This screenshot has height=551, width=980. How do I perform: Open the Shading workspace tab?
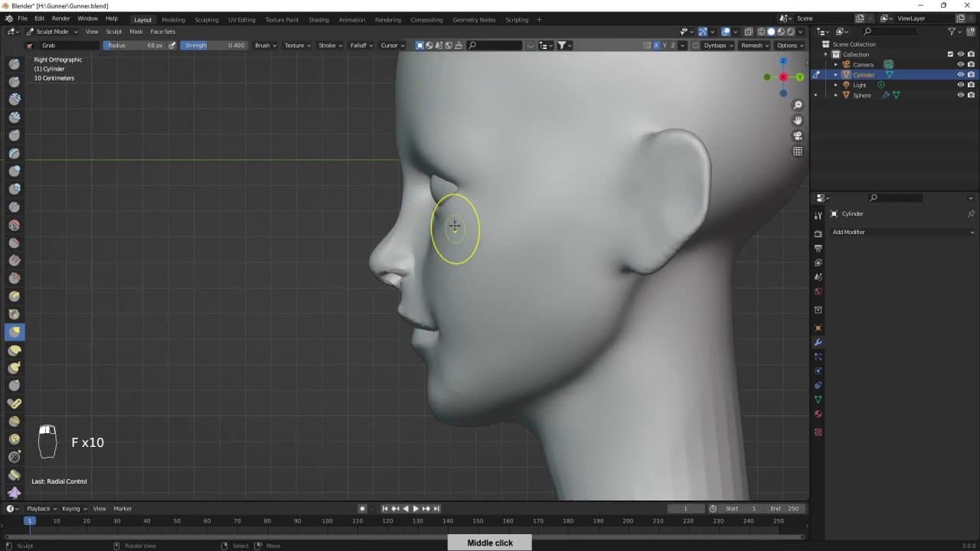pyautogui.click(x=318, y=19)
